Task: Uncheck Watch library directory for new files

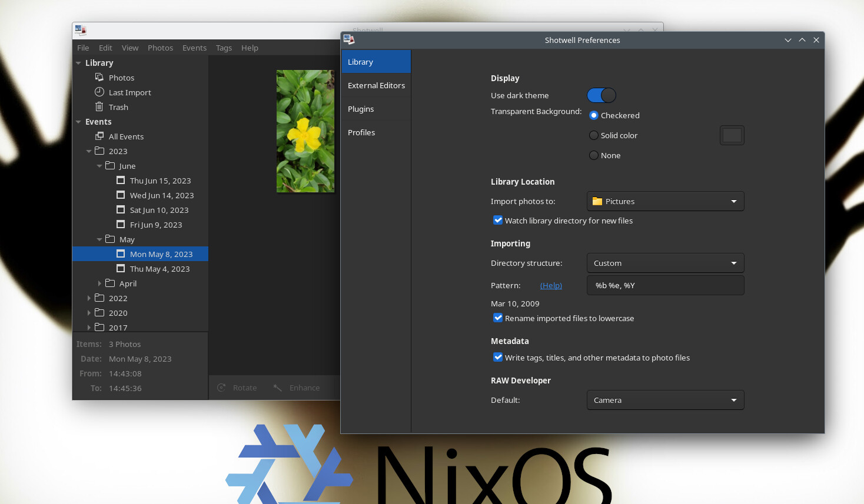Action: pyautogui.click(x=498, y=220)
